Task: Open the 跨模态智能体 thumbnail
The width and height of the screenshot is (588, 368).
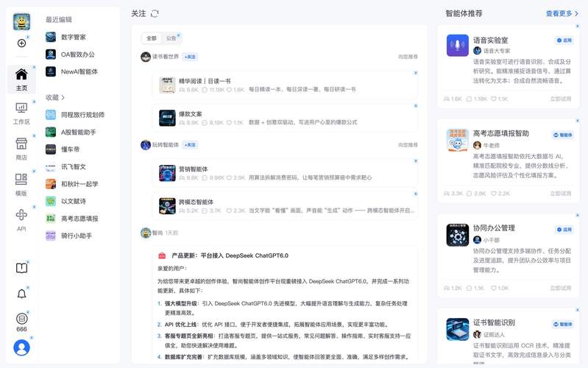Action: (167, 206)
